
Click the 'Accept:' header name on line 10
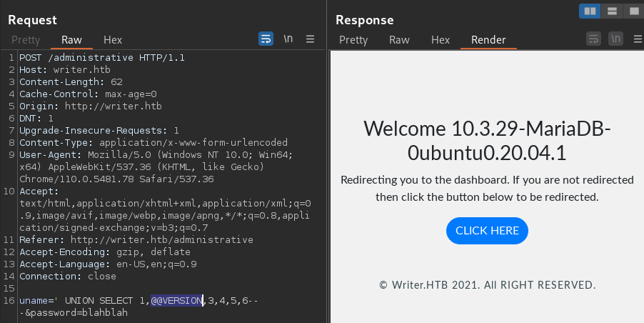click(x=39, y=191)
